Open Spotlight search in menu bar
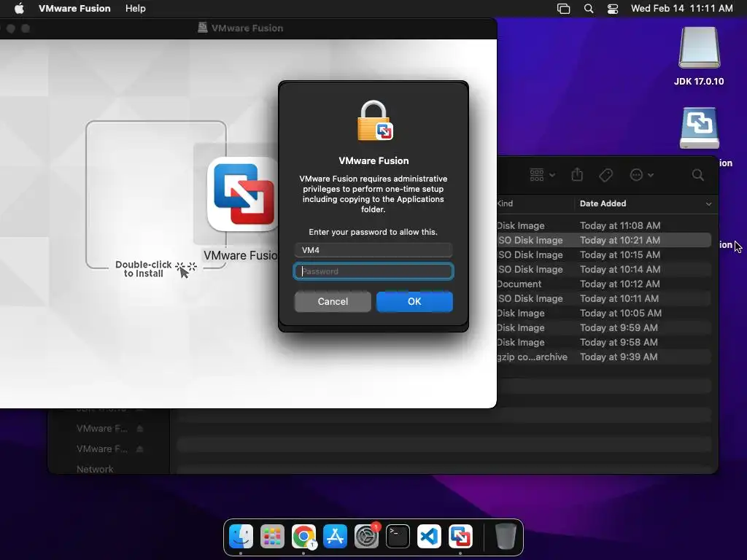 click(589, 9)
